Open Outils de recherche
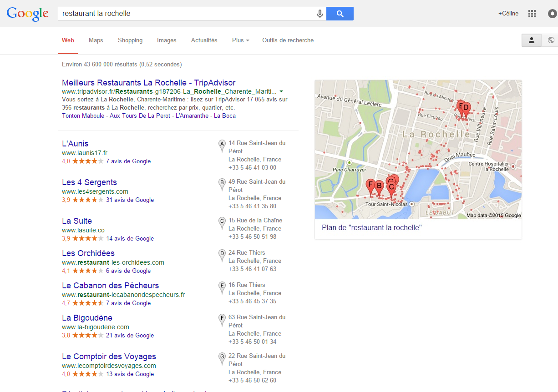 [x=288, y=40]
